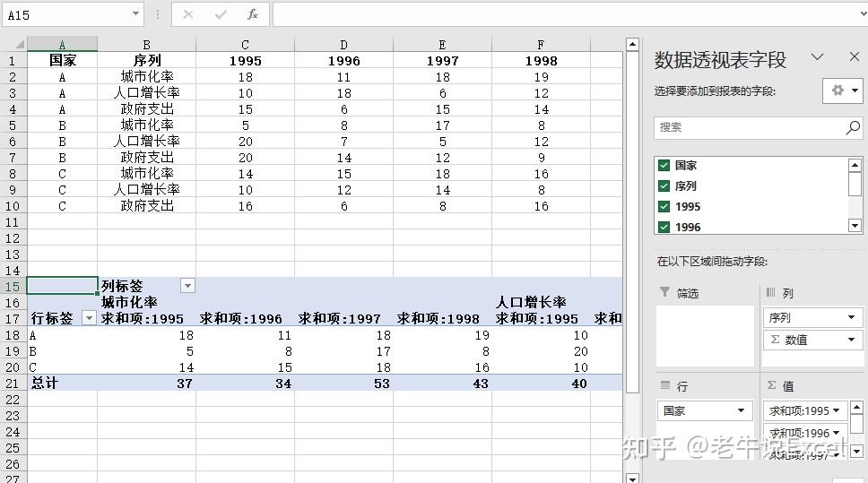
Task: Click into the formula bar input
Action: tap(568, 14)
